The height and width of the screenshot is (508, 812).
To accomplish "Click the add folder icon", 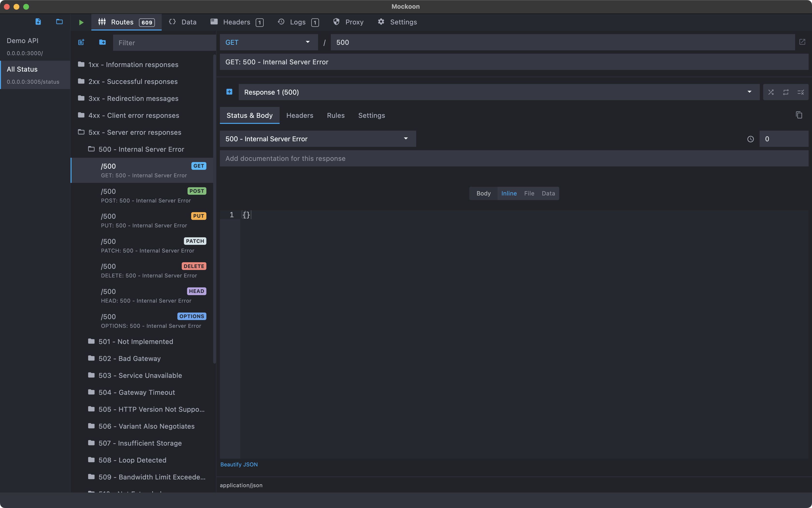I will coord(102,42).
